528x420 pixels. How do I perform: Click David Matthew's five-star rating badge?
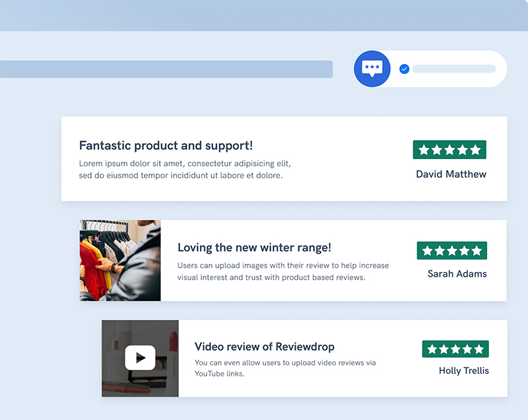[x=449, y=150]
